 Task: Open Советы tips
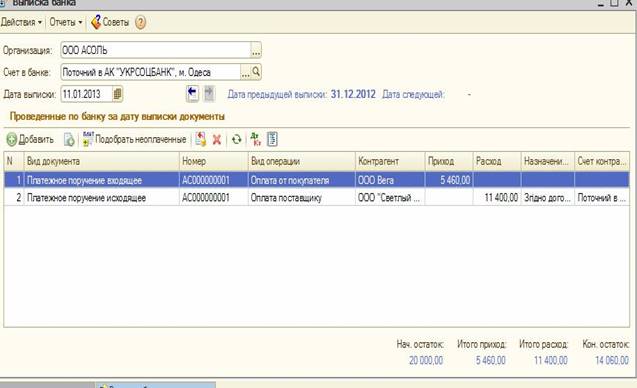[110, 22]
